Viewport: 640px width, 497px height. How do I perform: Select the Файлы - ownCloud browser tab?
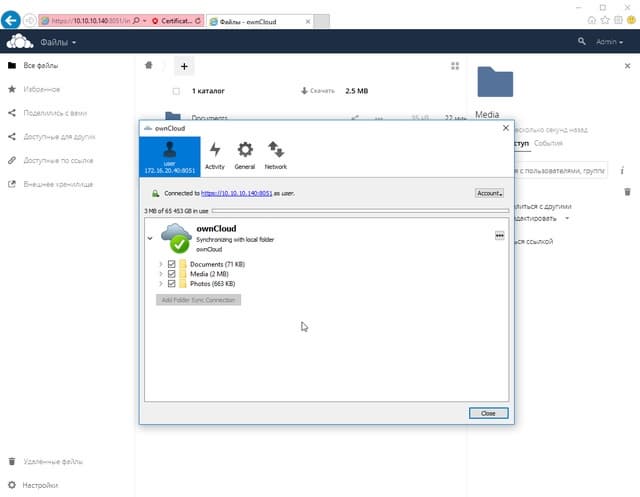click(x=260, y=22)
